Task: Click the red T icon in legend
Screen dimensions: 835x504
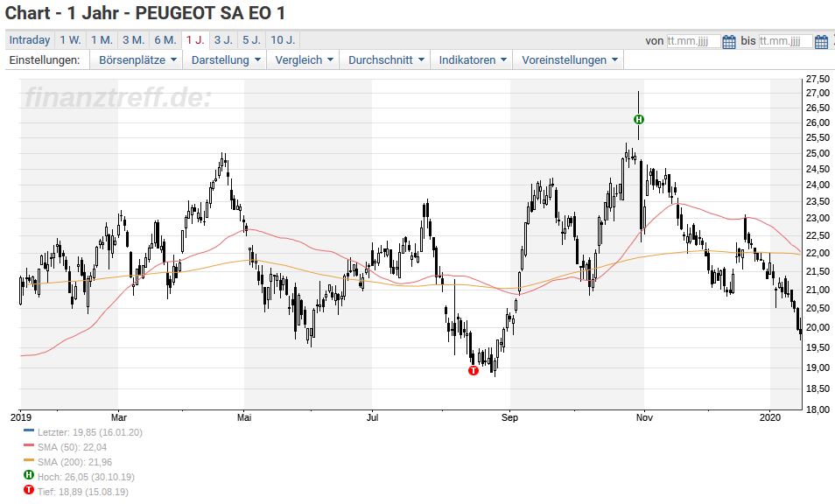Action: [x=29, y=490]
